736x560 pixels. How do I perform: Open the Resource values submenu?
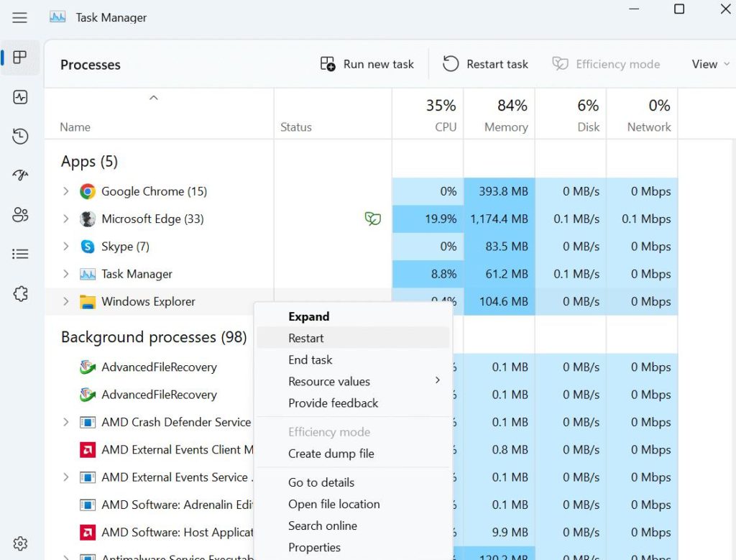(x=329, y=381)
